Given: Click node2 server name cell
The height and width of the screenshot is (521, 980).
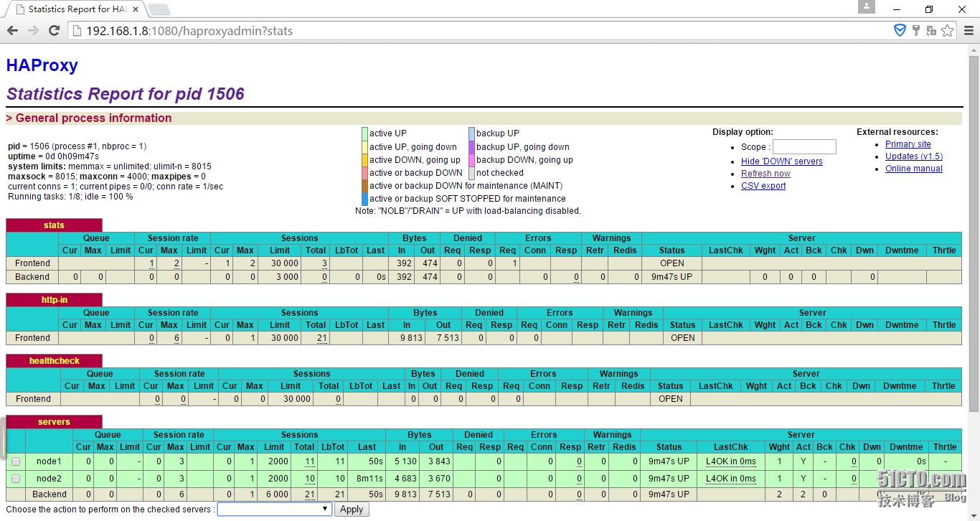Looking at the screenshot, I should click(49, 479).
